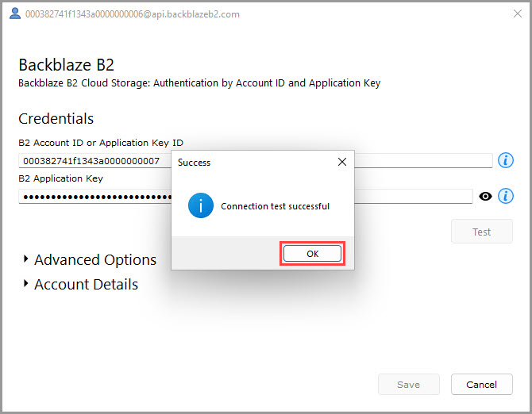532x414 pixels.
Task: Click the Success dialog title bar
Action: tap(254, 163)
